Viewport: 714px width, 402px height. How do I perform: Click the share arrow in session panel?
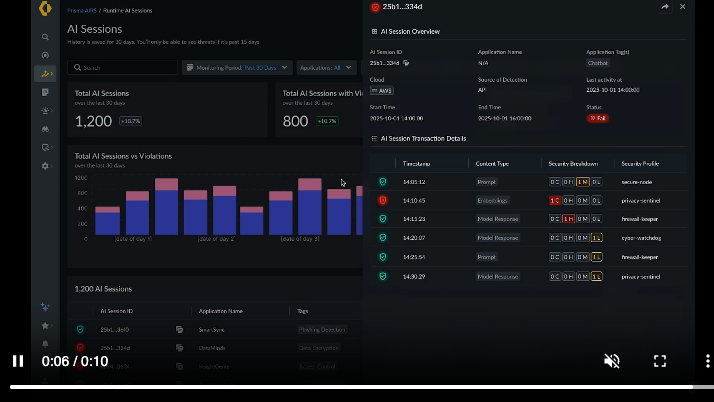(665, 6)
